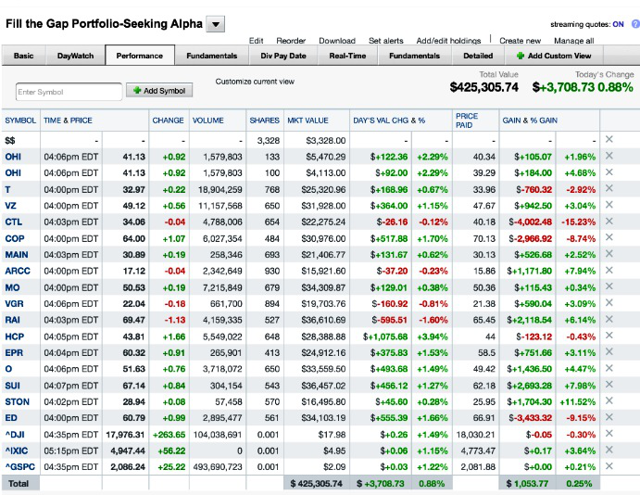The height and width of the screenshot is (495, 640).
Task: Delete the STON holding row
Action: [x=609, y=401]
